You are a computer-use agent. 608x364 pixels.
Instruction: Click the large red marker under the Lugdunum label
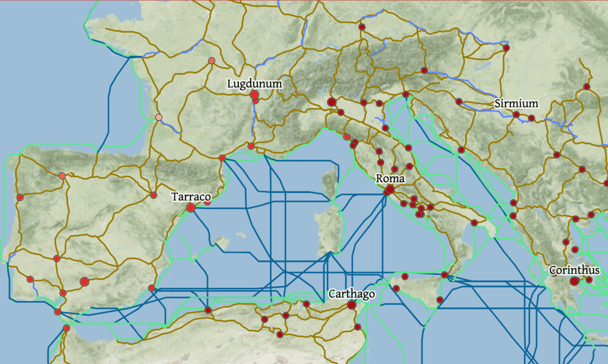(254, 95)
